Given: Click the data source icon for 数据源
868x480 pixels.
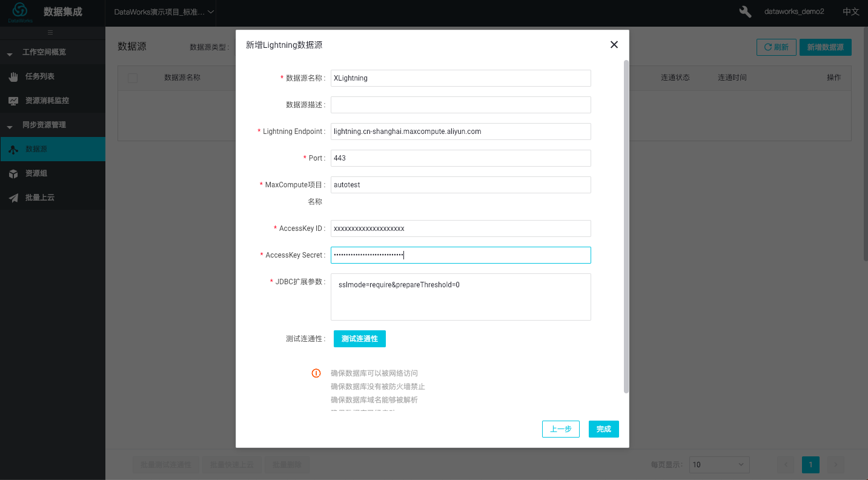Looking at the screenshot, I should [13, 149].
